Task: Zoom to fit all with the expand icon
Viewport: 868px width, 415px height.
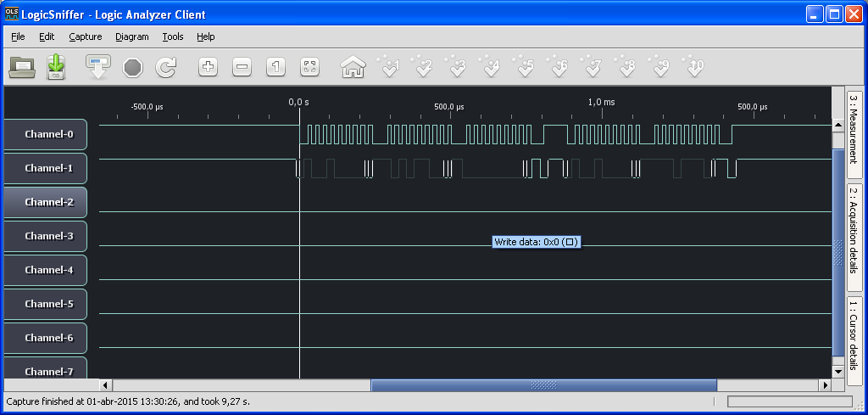Action: (310, 68)
